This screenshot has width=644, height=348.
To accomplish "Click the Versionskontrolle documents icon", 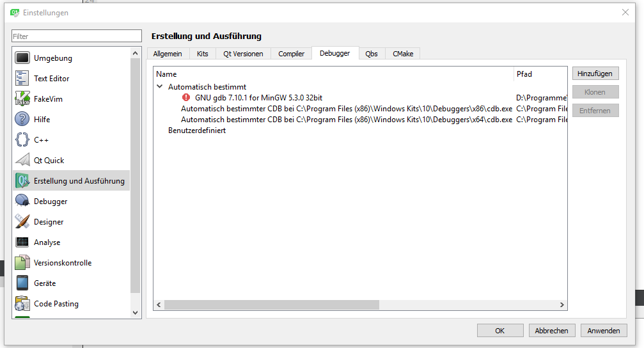I will [22, 262].
